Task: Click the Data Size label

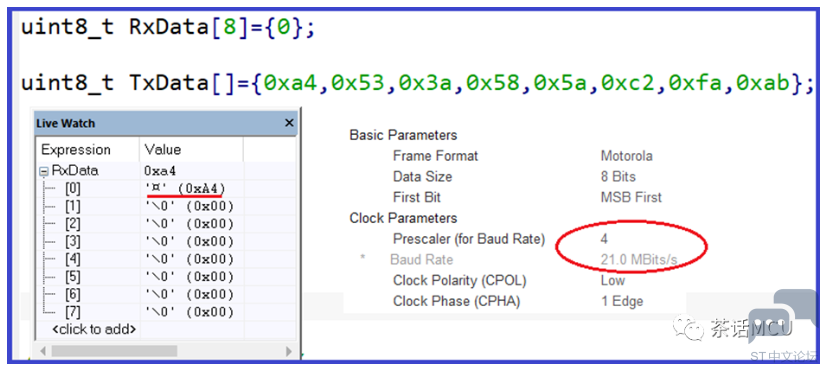Action: (x=422, y=177)
